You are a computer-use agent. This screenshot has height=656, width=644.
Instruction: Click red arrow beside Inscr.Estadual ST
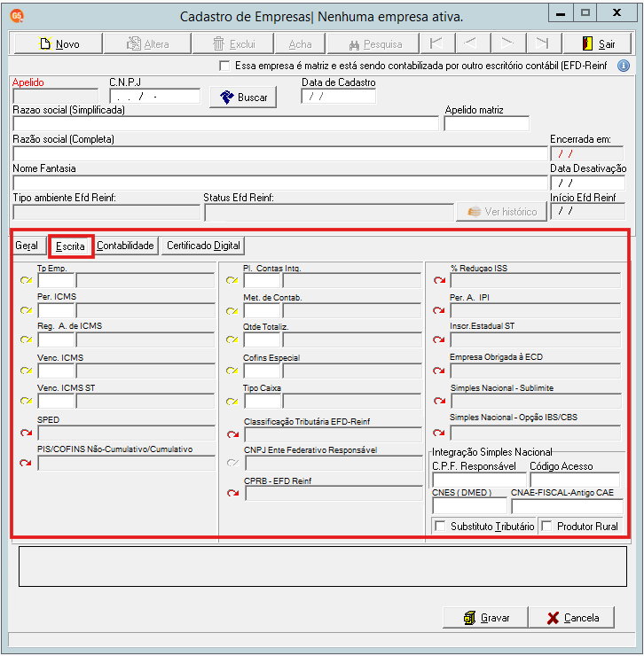[x=439, y=340]
